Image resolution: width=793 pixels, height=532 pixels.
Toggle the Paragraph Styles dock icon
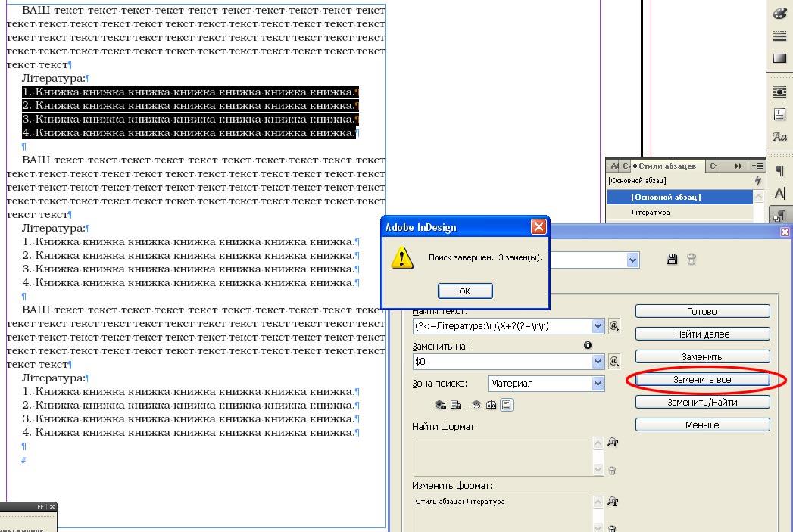780,216
